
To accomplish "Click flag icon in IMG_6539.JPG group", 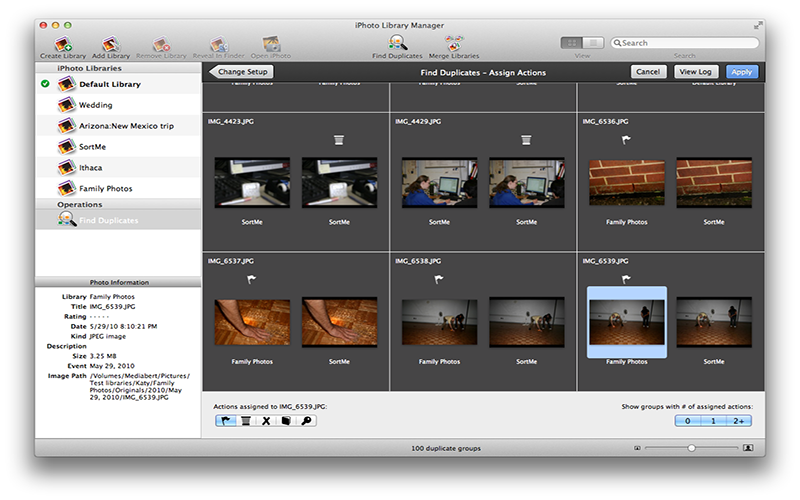I will (626, 279).
